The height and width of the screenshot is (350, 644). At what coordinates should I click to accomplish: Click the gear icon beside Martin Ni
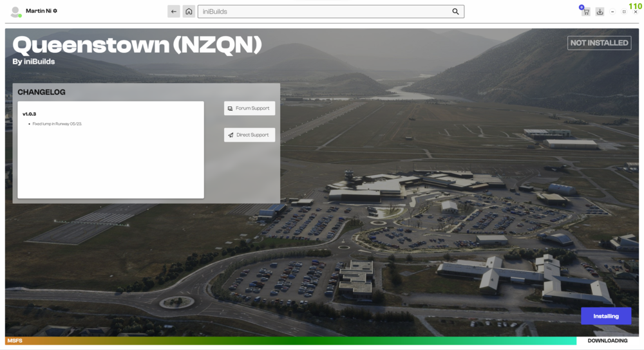coord(55,11)
